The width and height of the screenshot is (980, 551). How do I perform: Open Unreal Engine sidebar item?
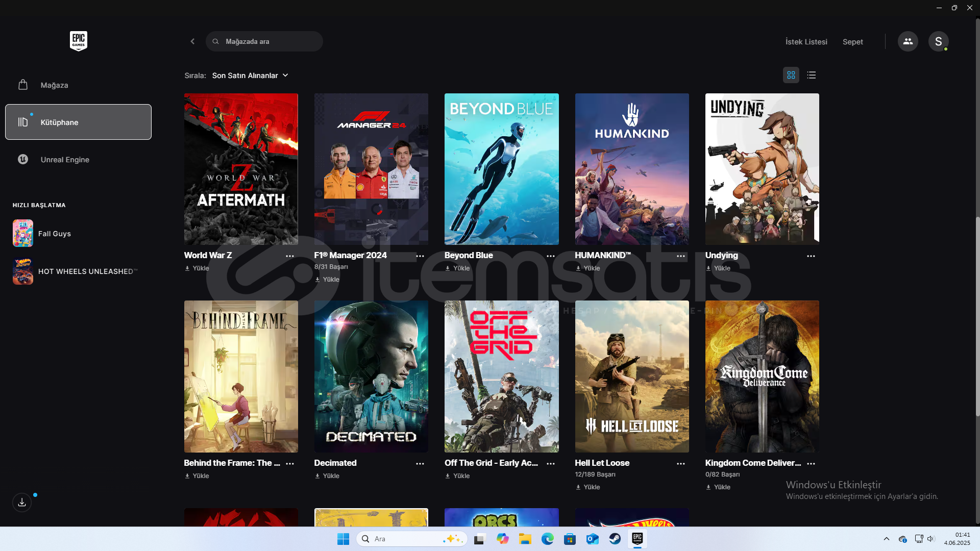pyautogui.click(x=65, y=160)
